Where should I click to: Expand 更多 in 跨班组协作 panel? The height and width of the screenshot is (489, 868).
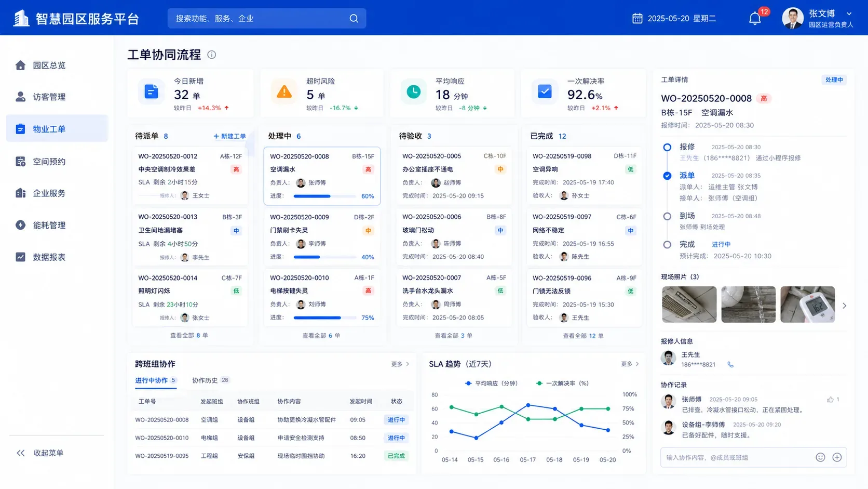(400, 364)
